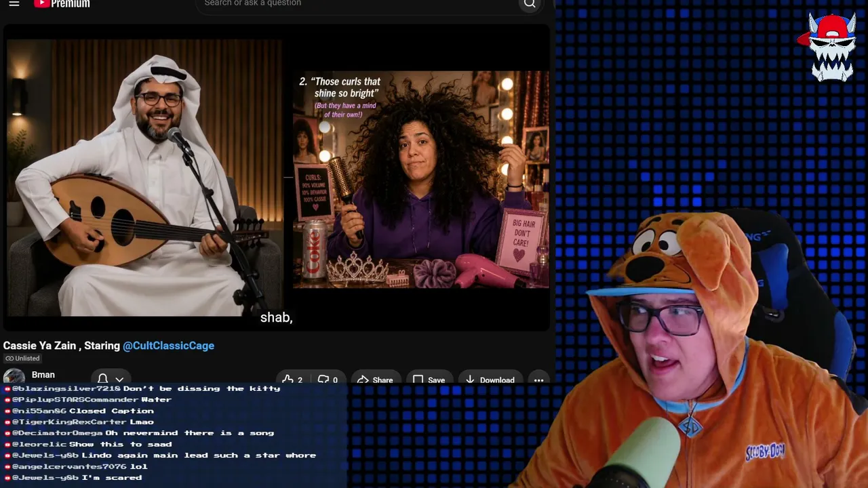Click the 'shab,' caption text on video
The width and height of the screenshot is (868, 488).
click(x=277, y=318)
